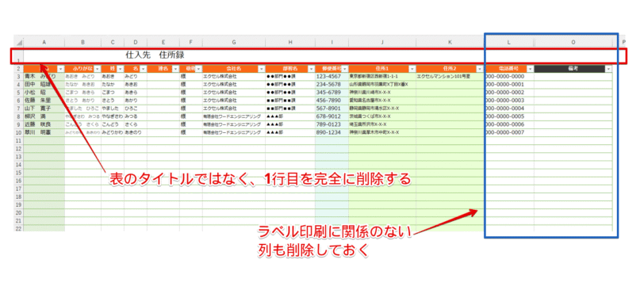Click the select-all corner triangle of the sheet
The width and height of the screenshot is (644, 286).
point(19,43)
